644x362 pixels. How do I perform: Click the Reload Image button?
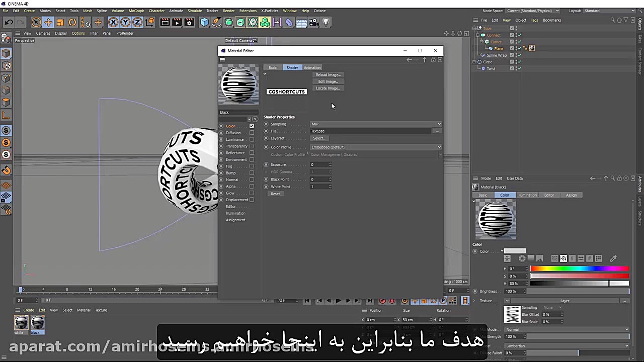point(328,74)
